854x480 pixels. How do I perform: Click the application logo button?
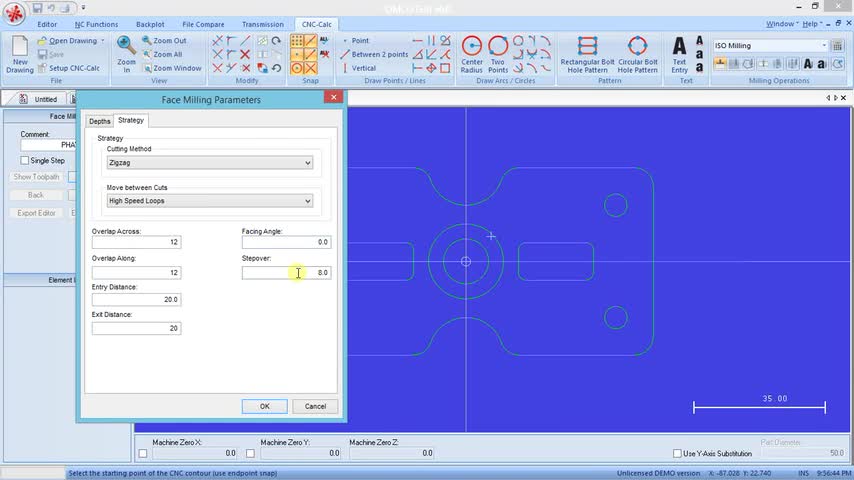(x=14, y=14)
